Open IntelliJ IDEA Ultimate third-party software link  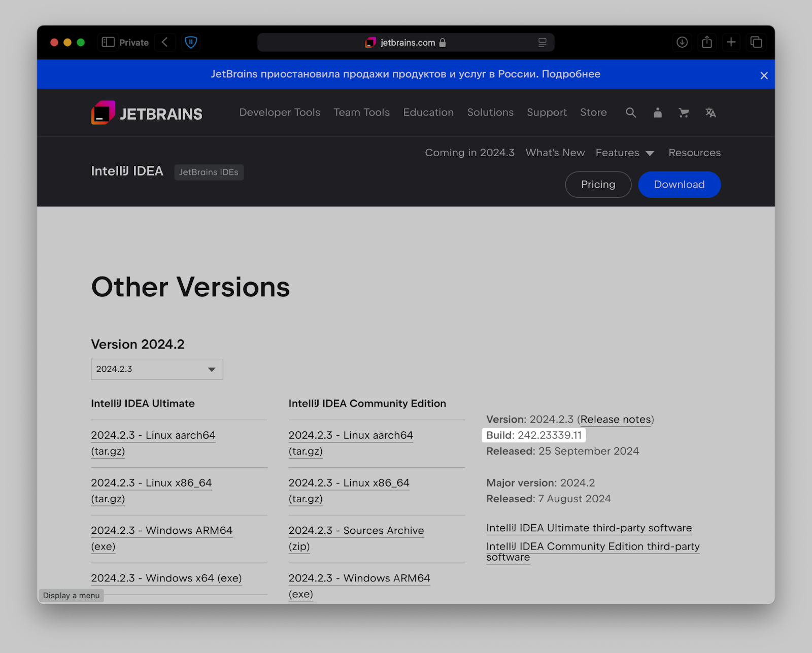click(x=589, y=528)
